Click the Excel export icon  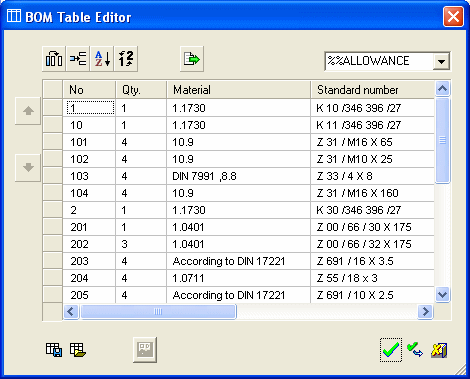439,350
